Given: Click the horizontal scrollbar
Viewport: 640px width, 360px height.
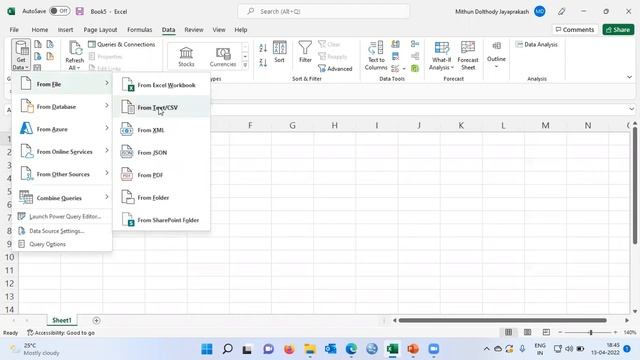Looking at the screenshot, I should click(502, 320).
